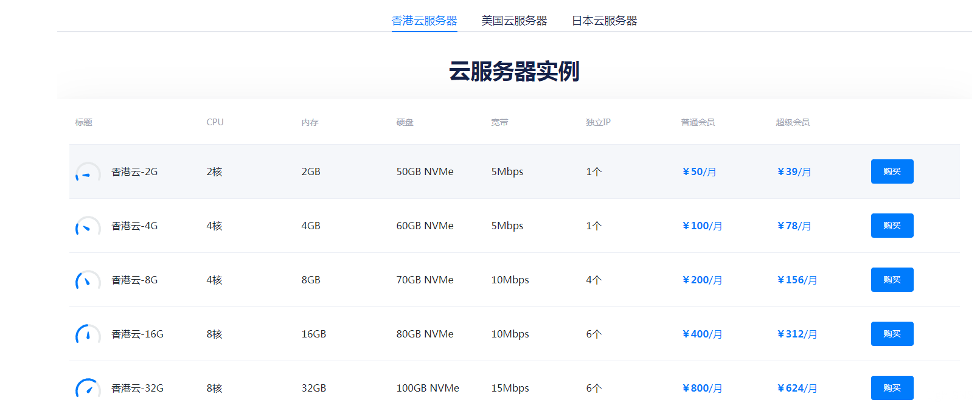Viewport: 980px width, 408px height.
Task: Click the 2核 CPU value
Action: pyautogui.click(x=215, y=172)
